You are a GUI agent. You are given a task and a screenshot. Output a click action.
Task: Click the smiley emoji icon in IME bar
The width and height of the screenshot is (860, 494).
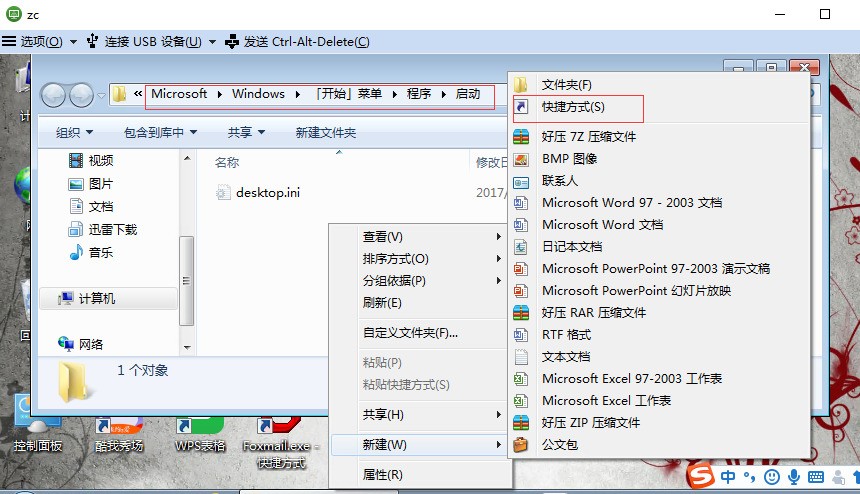tap(772, 477)
